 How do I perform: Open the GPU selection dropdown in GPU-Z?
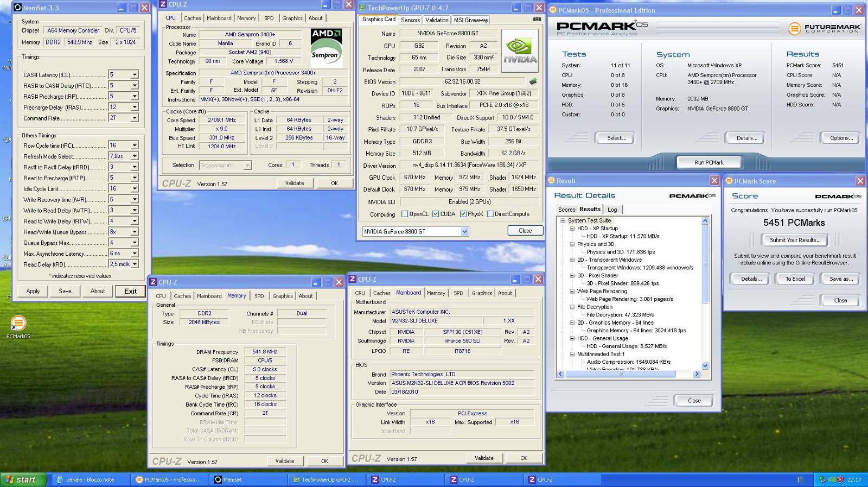pyautogui.click(x=464, y=232)
